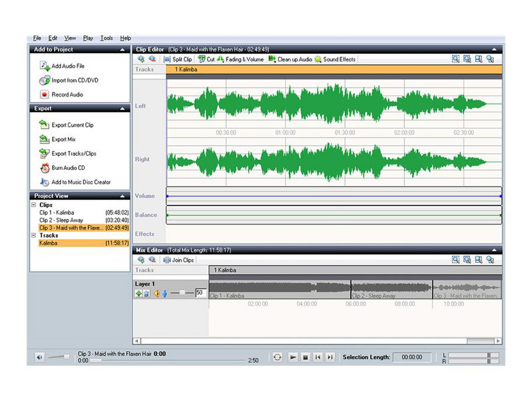532x399 pixels.
Task: Click first zoom magnifier icon in Mix Editor
Action: pos(456,260)
